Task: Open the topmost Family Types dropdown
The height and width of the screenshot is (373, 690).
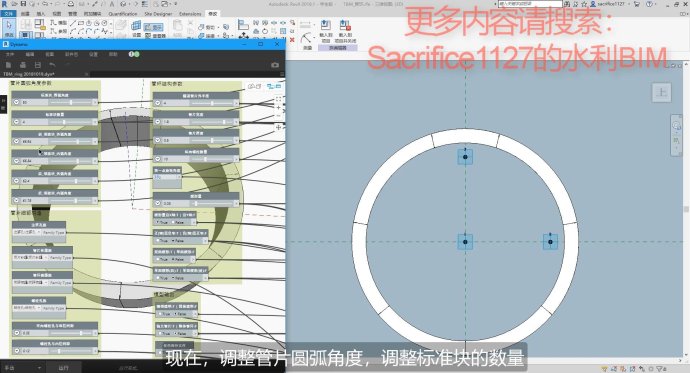Action: [x=27, y=232]
